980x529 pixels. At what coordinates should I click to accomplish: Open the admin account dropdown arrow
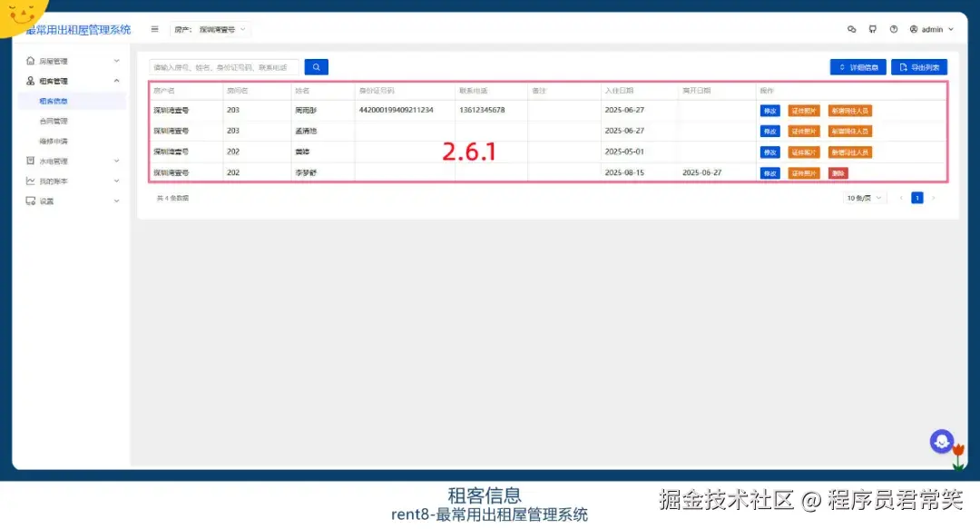pyautogui.click(x=951, y=28)
